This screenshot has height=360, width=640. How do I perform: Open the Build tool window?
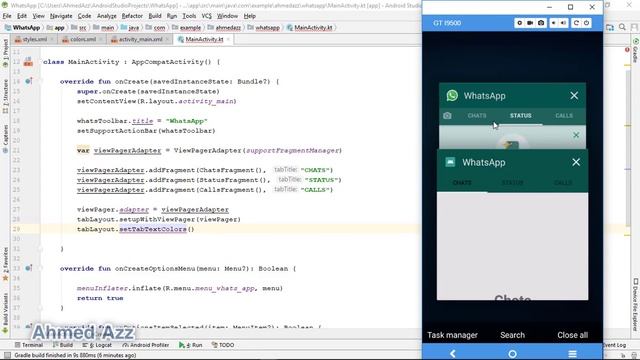pos(63,345)
